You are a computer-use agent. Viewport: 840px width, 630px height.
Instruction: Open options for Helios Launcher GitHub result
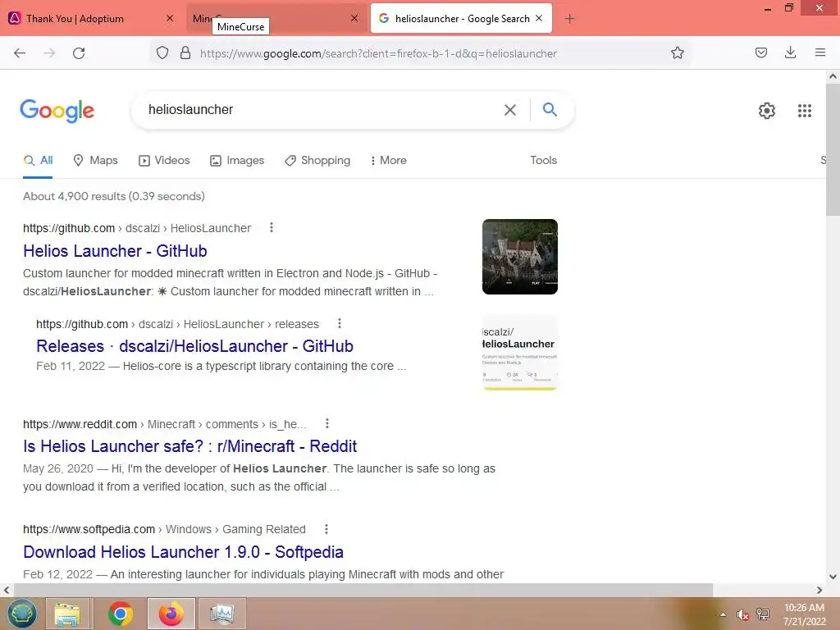coord(271,228)
